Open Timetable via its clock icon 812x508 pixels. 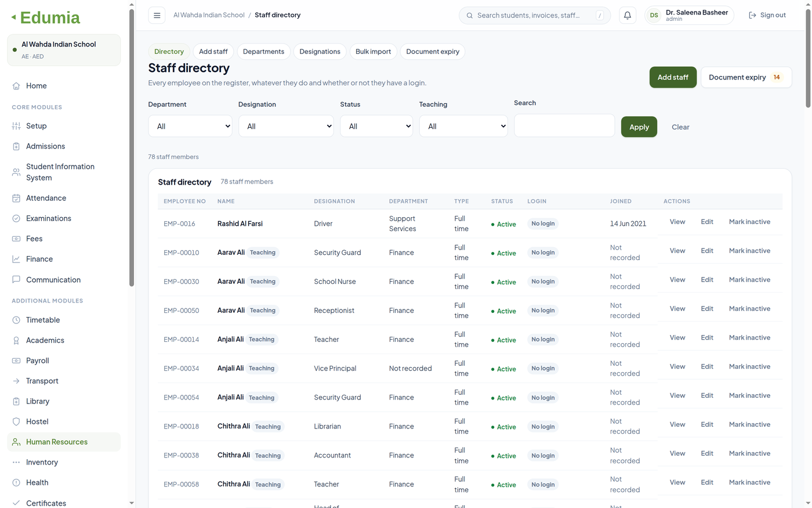16,320
